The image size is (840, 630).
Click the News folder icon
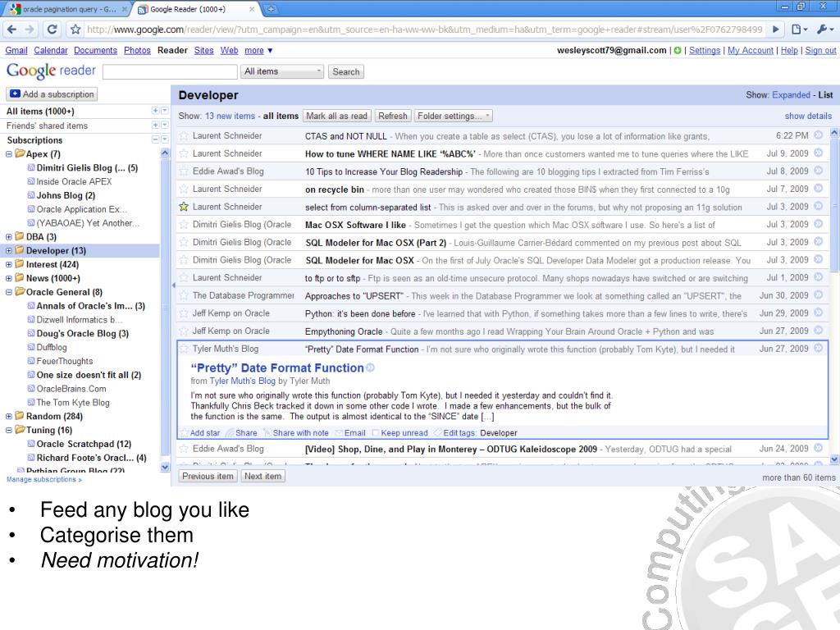click(20, 277)
